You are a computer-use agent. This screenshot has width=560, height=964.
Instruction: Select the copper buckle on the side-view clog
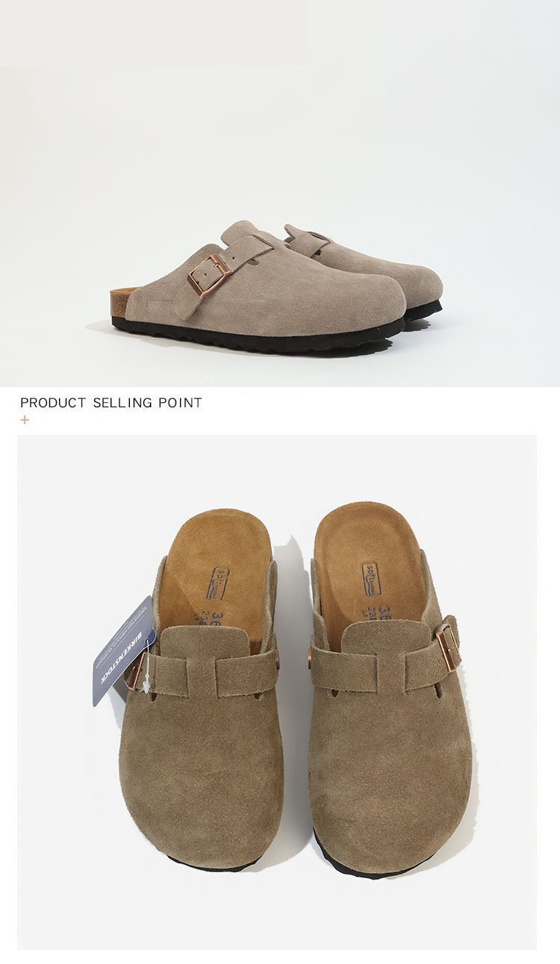[210, 274]
